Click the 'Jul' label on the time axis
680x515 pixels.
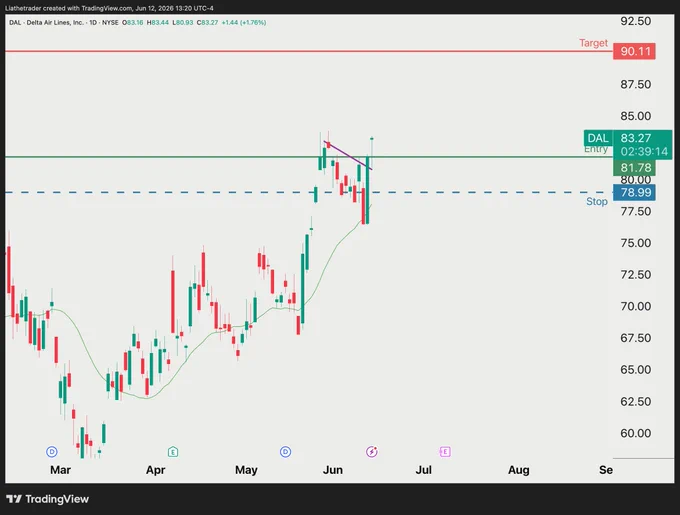[423, 470]
